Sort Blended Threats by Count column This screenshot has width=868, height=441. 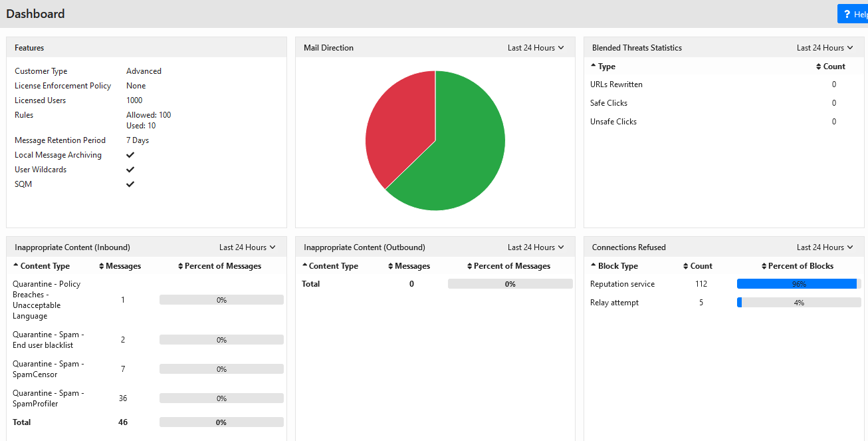pos(831,67)
